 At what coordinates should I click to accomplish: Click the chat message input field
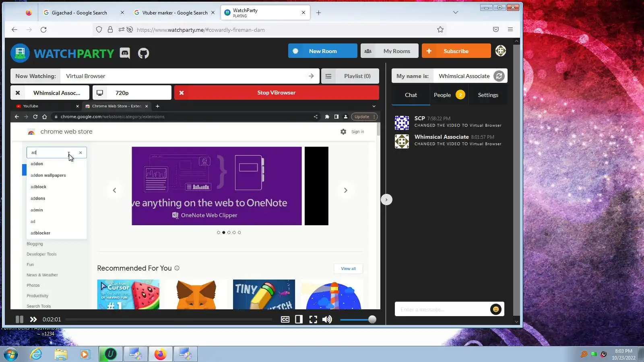442,309
